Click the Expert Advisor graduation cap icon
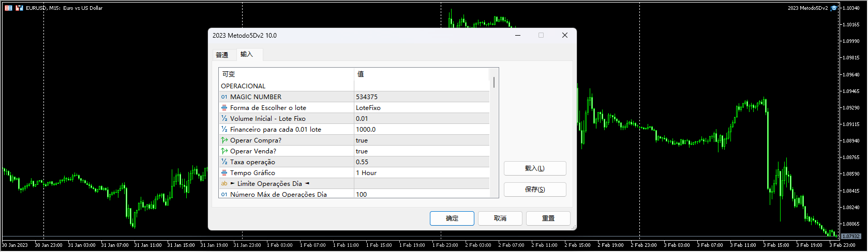 (x=834, y=8)
